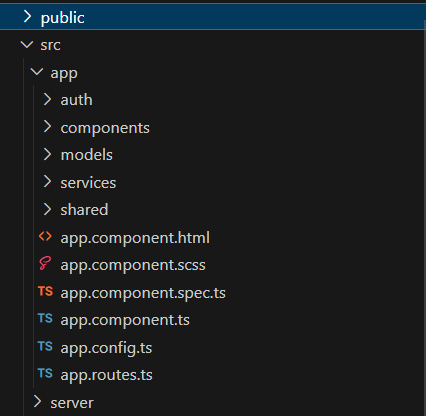426x416 pixels.
Task: Open app.config.ts file
Action: coord(213,347)
